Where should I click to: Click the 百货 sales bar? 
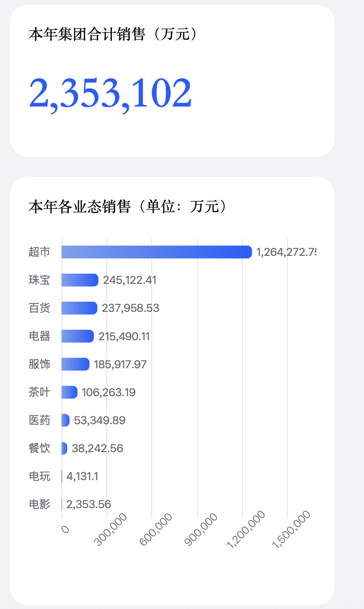tap(79, 308)
